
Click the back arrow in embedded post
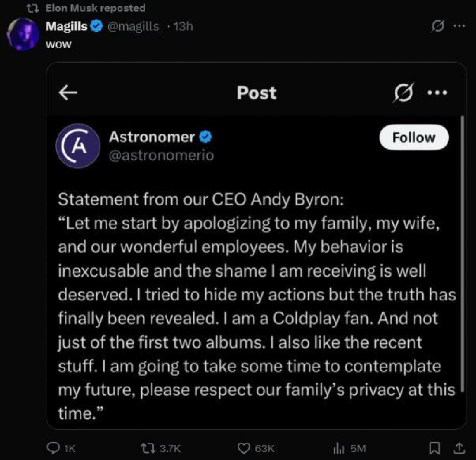[68, 93]
